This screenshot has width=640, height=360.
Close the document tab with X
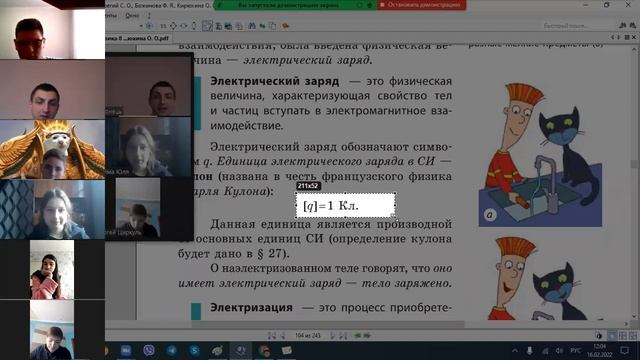click(x=633, y=37)
